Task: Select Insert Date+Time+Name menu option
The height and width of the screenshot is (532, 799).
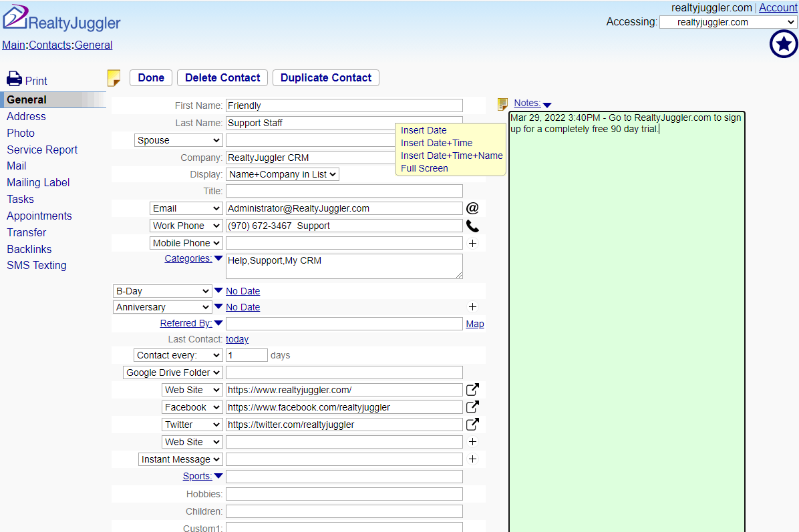Action: tap(452, 156)
